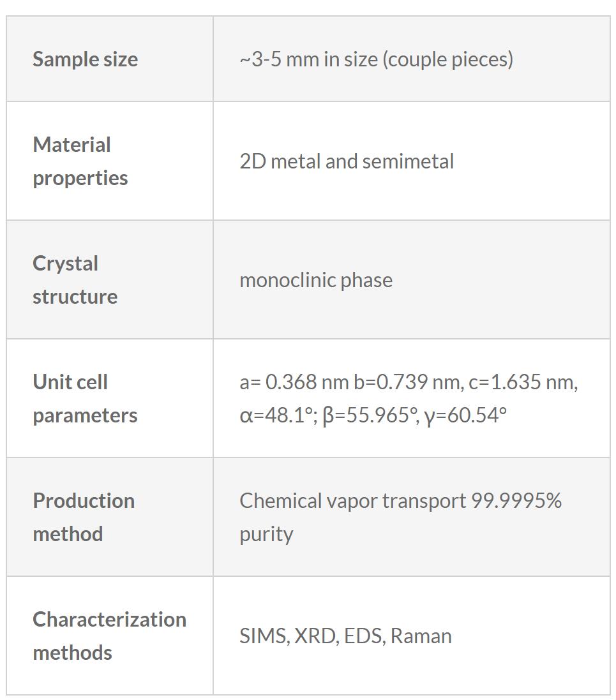Image resolution: width=616 pixels, height=700 pixels.
Task: Click the "Characterization methods" label
Action: click(x=109, y=636)
